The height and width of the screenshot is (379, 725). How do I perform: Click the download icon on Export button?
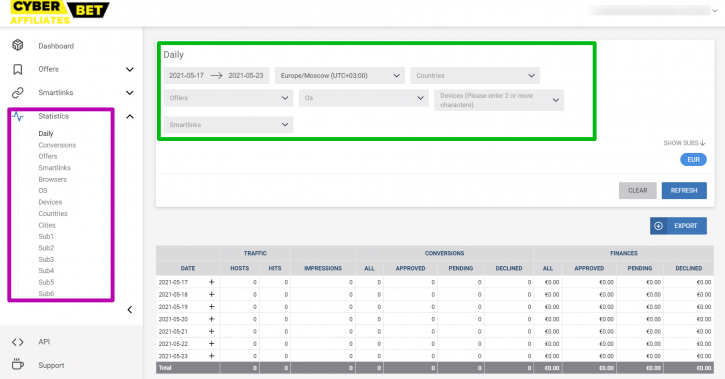658,226
